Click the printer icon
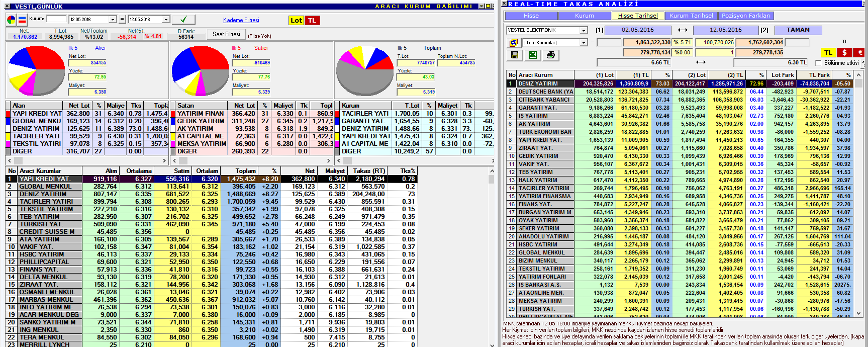The width and height of the screenshot is (868, 347). coord(550,55)
